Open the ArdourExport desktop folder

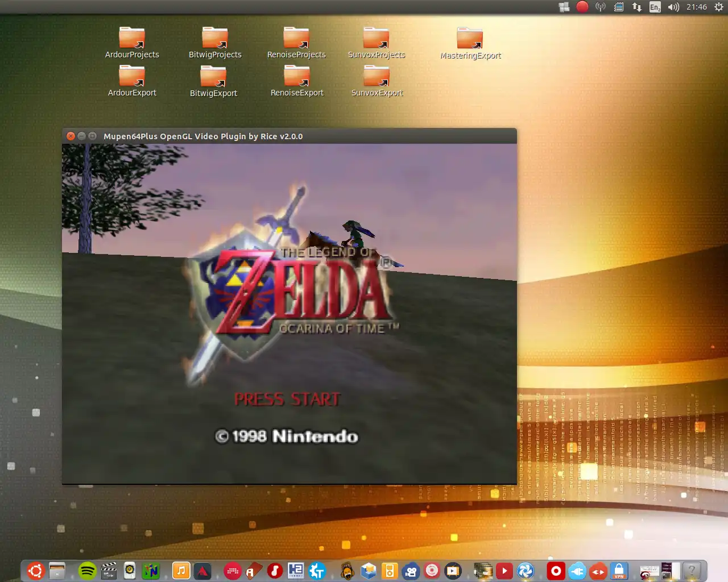(132, 81)
